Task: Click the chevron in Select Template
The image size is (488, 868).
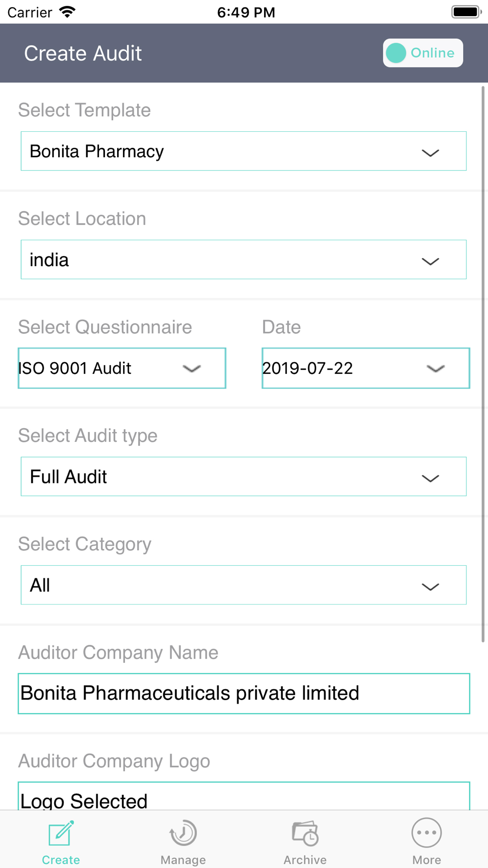Action: (430, 153)
